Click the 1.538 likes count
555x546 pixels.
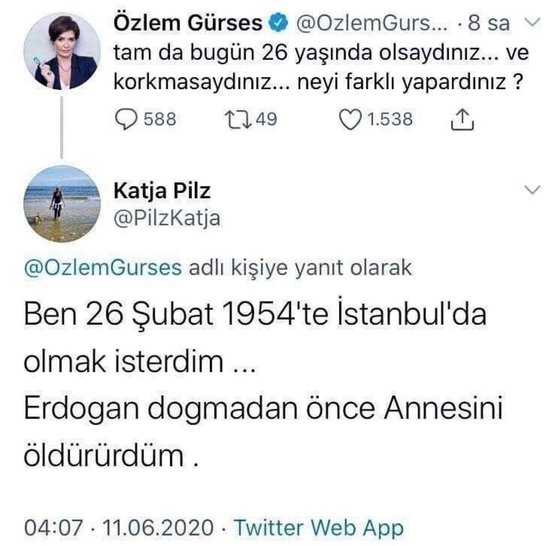pyautogui.click(x=390, y=119)
